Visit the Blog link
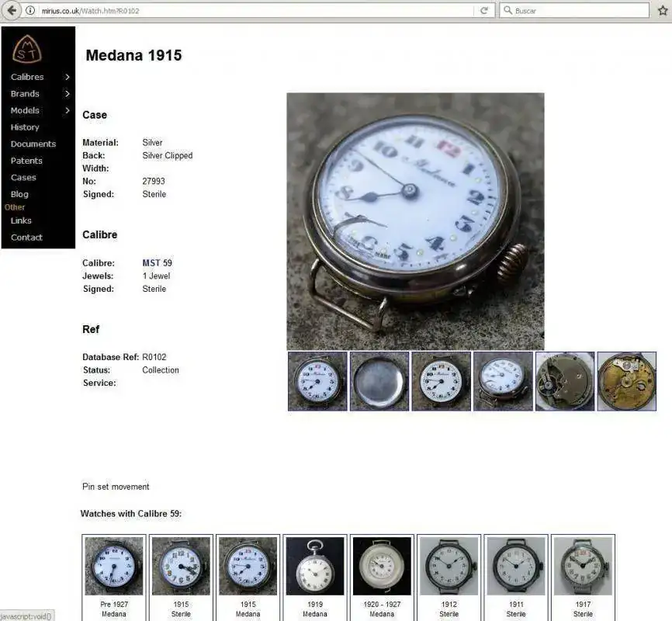 (19, 194)
